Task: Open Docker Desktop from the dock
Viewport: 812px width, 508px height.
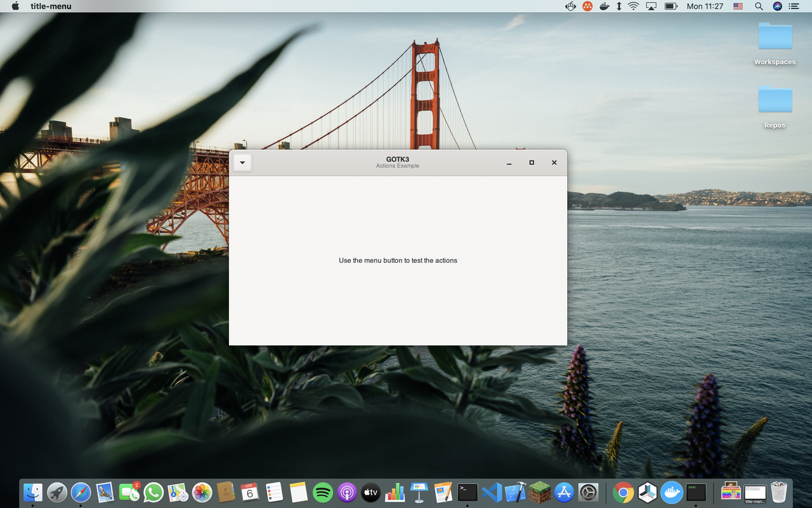Action: tap(671, 492)
